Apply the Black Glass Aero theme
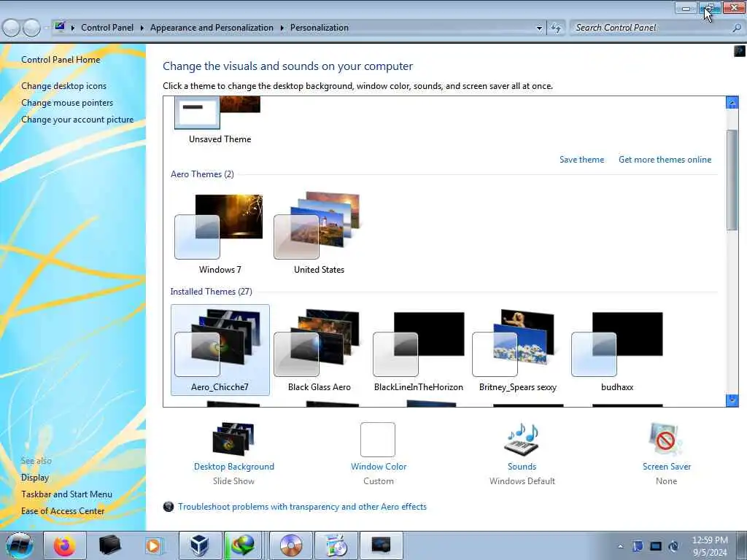The image size is (747, 560). coord(319,350)
